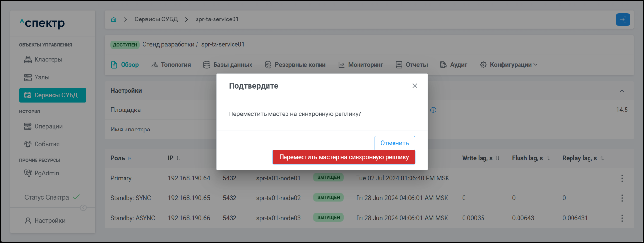644x243 pixels.
Task: Expand the Конфигурации dropdown tab
Action: click(x=509, y=64)
